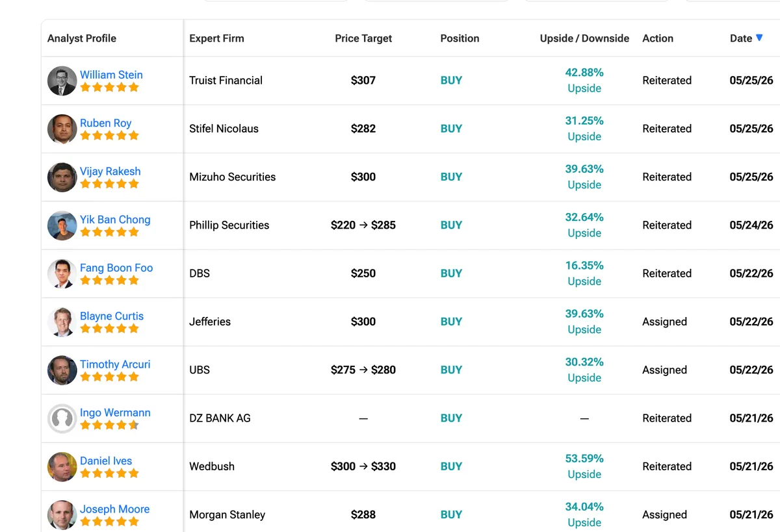Click Ingo Wermann's placeholder avatar icon
The image size is (780, 532).
(62, 418)
